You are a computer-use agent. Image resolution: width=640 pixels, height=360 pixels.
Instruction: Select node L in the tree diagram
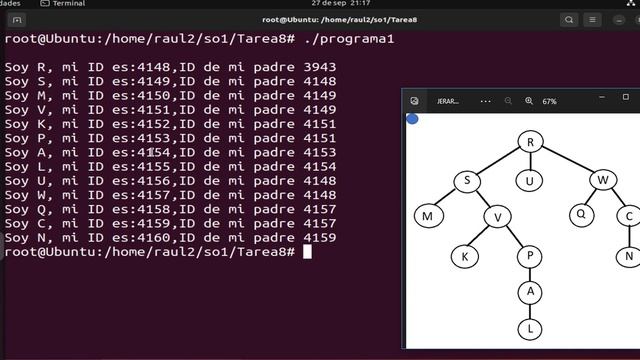tap(530, 329)
